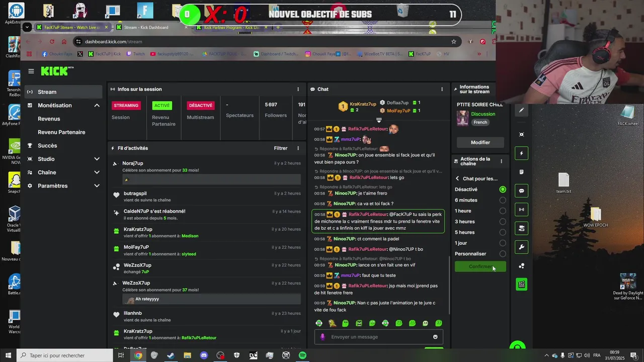Expand the Chaîne sidebar section
This screenshot has width=644, height=362.
click(97, 172)
